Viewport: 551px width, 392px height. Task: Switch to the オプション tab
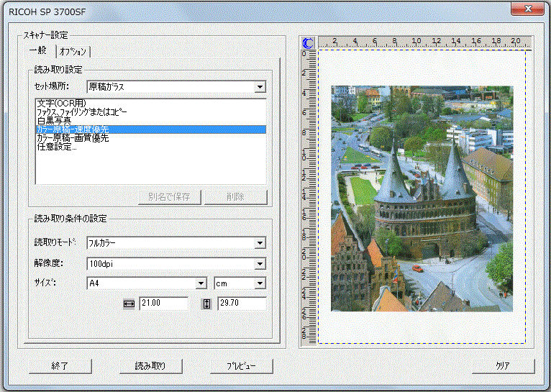coord(73,51)
